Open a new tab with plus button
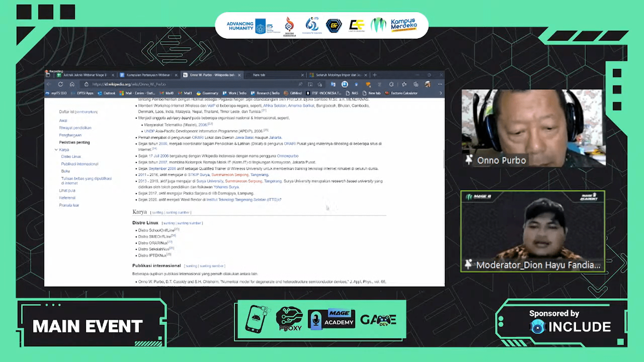 pos(375,75)
